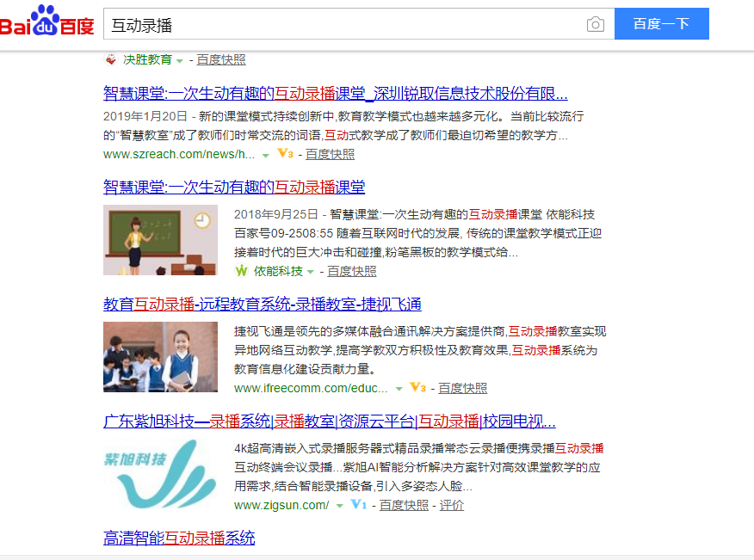The image size is (754, 560).
Task: Expand the dropdown arrow after www.szreach.com
Action: (266, 156)
